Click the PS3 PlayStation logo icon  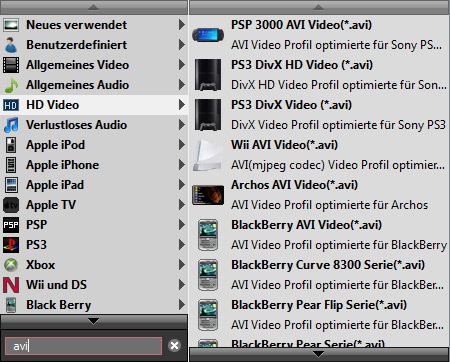(x=11, y=245)
